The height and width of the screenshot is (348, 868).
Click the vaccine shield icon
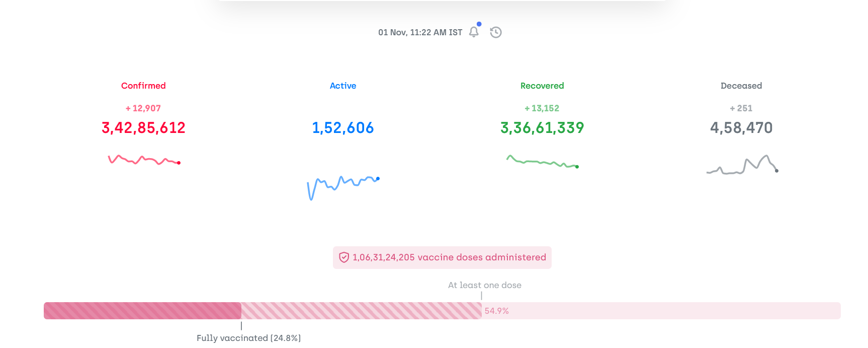point(344,257)
